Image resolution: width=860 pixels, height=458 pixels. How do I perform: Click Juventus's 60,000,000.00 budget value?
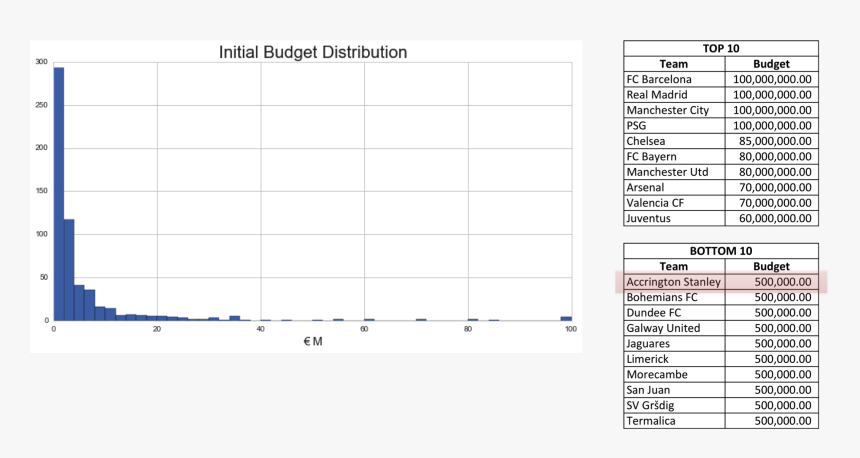click(x=775, y=218)
